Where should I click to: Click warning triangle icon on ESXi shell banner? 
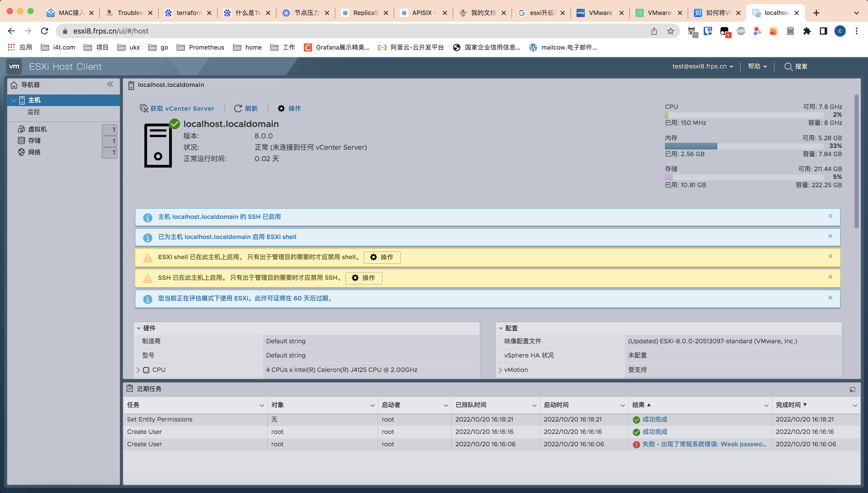[x=147, y=258]
